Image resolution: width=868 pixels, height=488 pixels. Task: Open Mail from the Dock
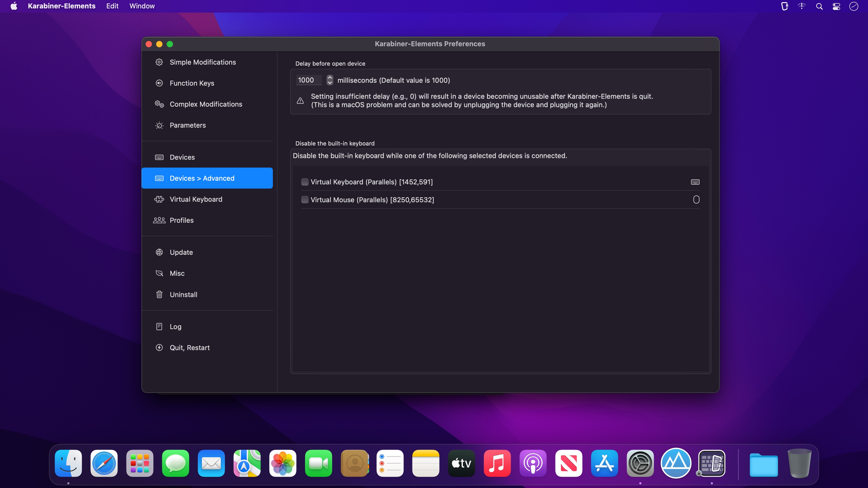(211, 463)
